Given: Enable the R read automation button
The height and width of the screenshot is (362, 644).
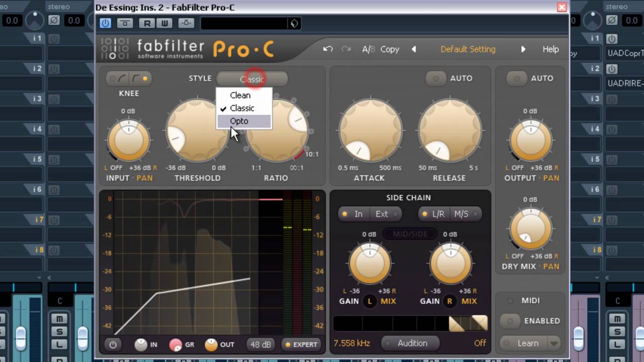Looking at the screenshot, I should click(x=147, y=23).
